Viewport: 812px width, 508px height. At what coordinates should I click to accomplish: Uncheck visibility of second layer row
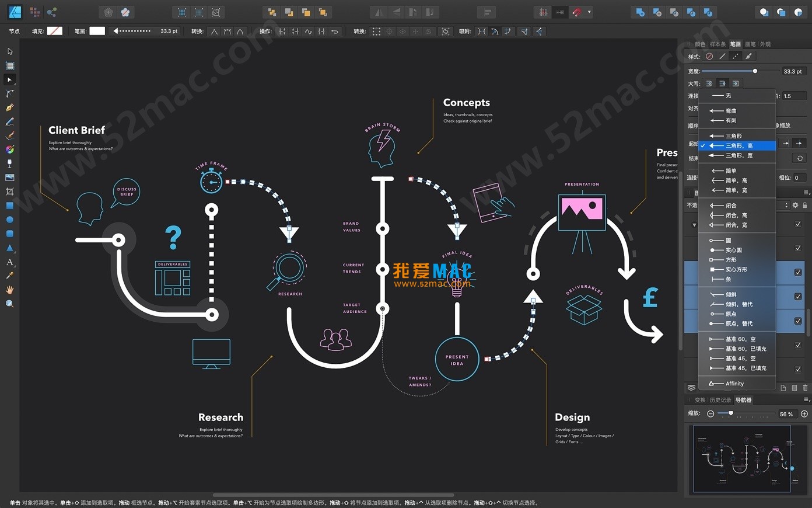(798, 248)
